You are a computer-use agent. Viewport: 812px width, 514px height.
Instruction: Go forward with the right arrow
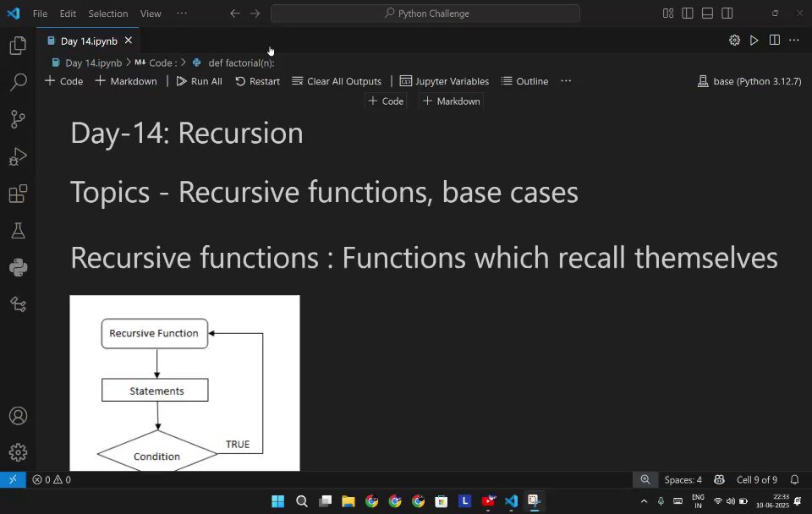(x=255, y=14)
